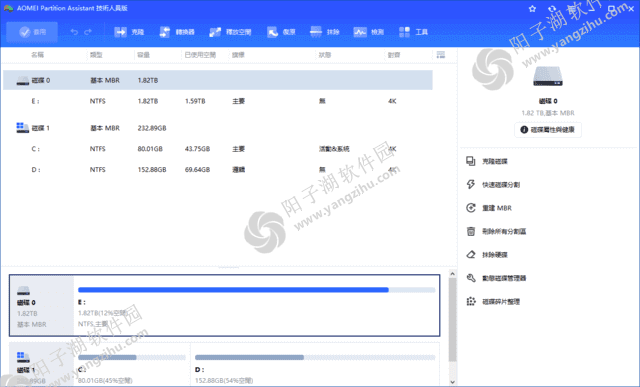Select the D: partition block in disk map
640x387 pixels.
tap(315, 365)
